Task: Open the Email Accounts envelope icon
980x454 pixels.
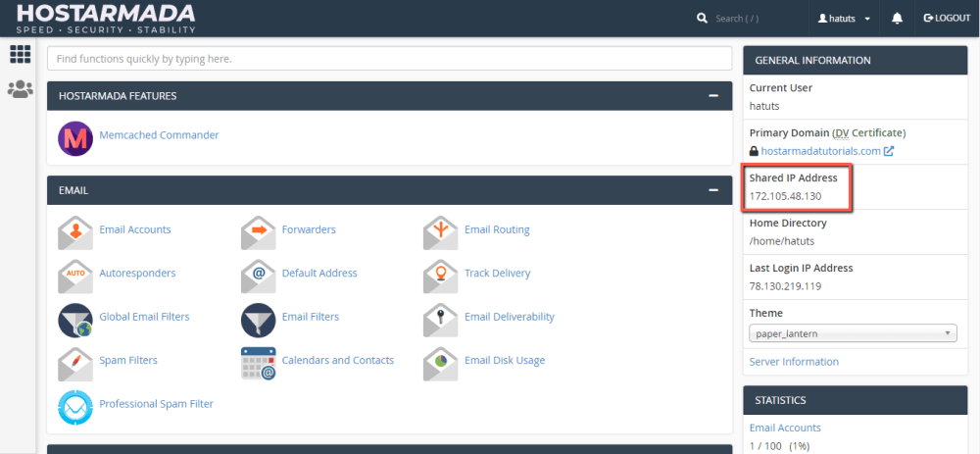Action: pyautogui.click(x=75, y=232)
